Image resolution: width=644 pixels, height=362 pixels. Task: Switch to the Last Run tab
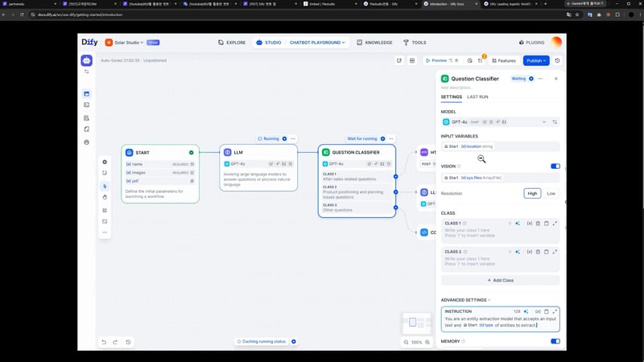click(477, 97)
